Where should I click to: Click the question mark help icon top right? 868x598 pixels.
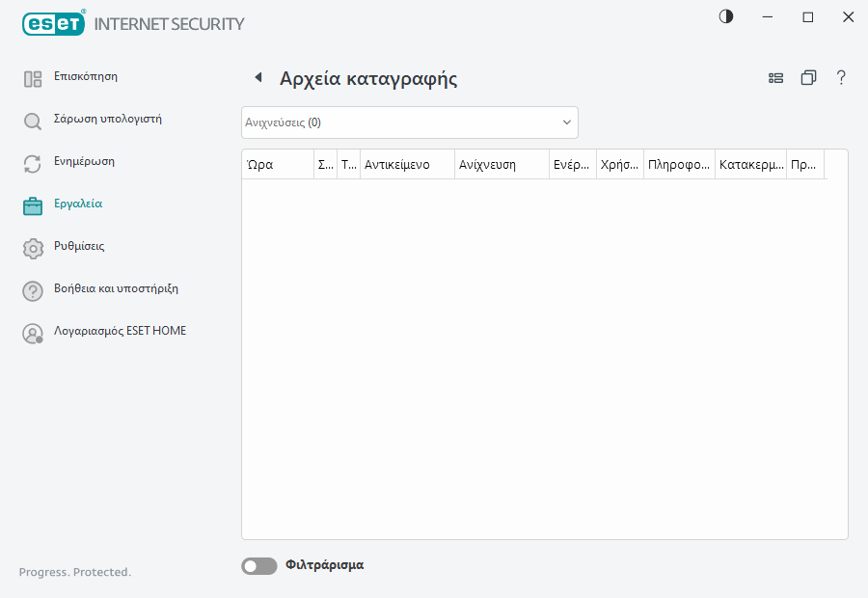(841, 78)
